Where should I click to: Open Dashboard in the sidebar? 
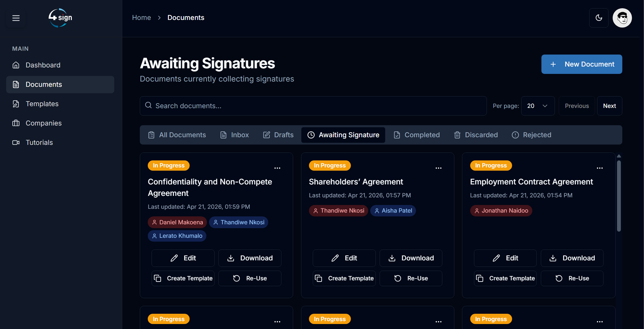pos(60,65)
